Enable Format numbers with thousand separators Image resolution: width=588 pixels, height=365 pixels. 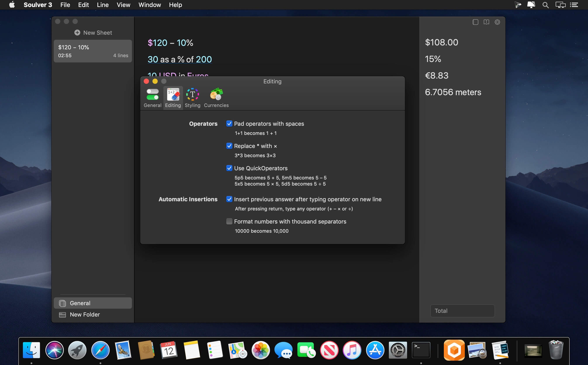pyautogui.click(x=229, y=221)
